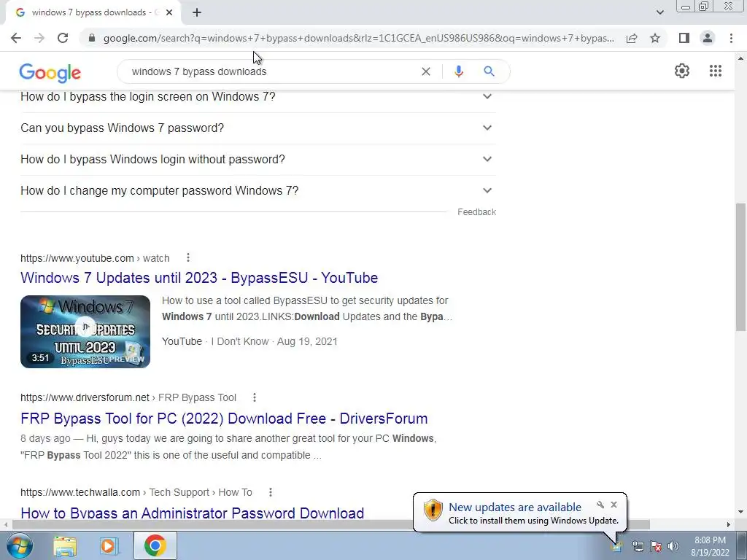Open more options for the DriversForum result
This screenshot has width=747, height=560.
point(255,397)
